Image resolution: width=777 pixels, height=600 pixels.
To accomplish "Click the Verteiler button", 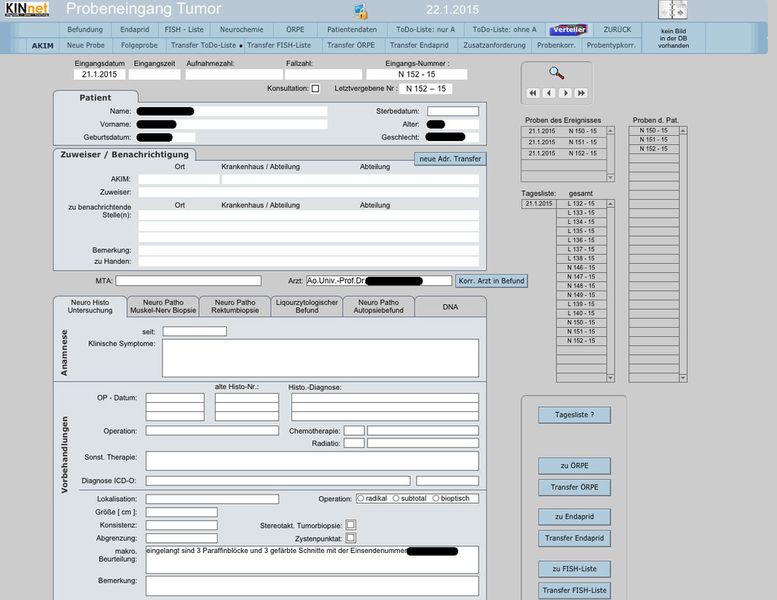I will pos(569,30).
